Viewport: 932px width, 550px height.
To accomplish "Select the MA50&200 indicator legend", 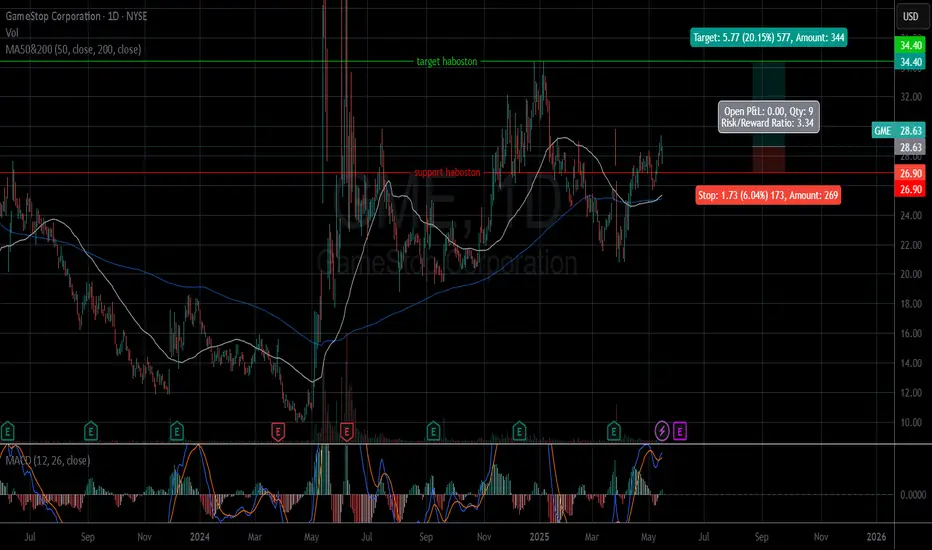I will pyautogui.click(x=73, y=49).
